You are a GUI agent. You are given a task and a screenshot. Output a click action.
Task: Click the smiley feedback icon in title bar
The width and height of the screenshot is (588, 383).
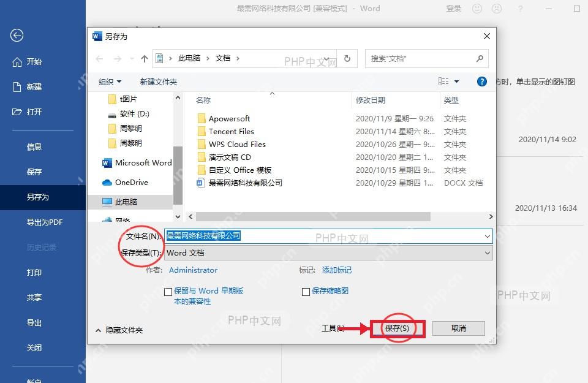(x=477, y=8)
